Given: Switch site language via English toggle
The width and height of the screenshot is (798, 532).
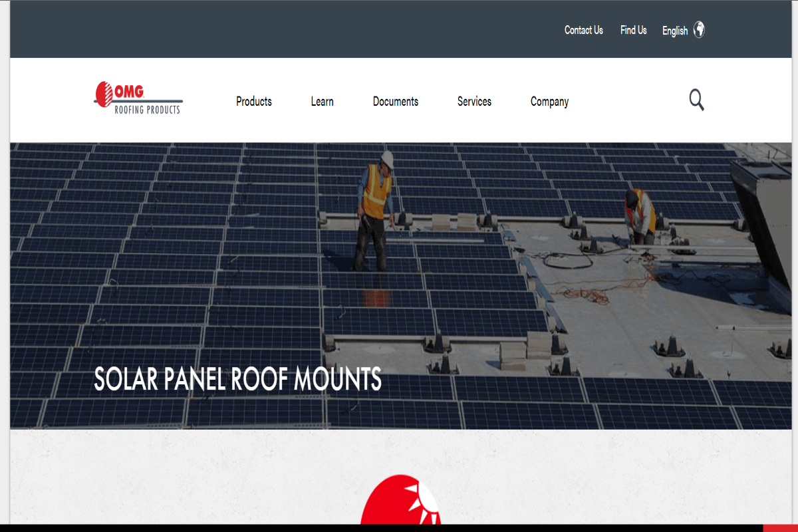Looking at the screenshot, I should [x=674, y=31].
